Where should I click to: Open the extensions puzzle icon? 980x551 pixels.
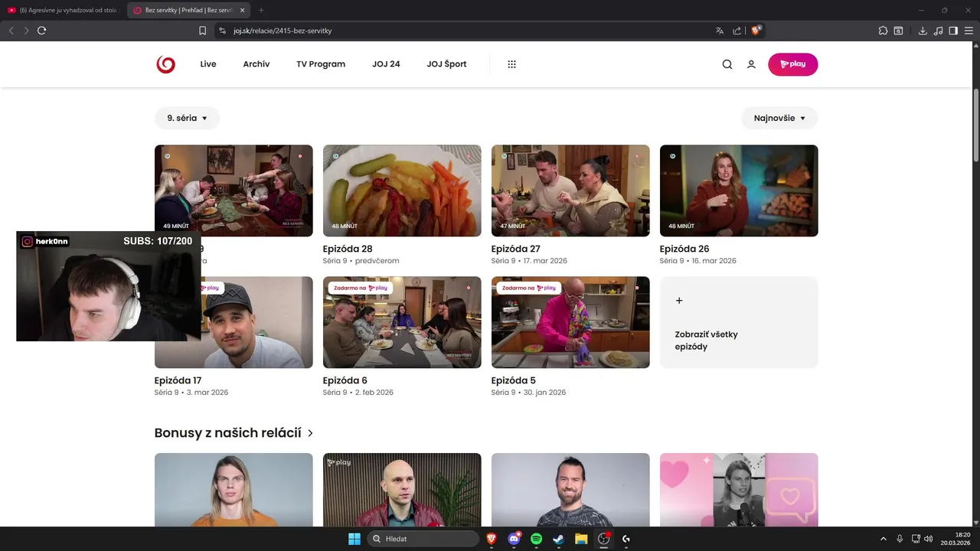(883, 31)
